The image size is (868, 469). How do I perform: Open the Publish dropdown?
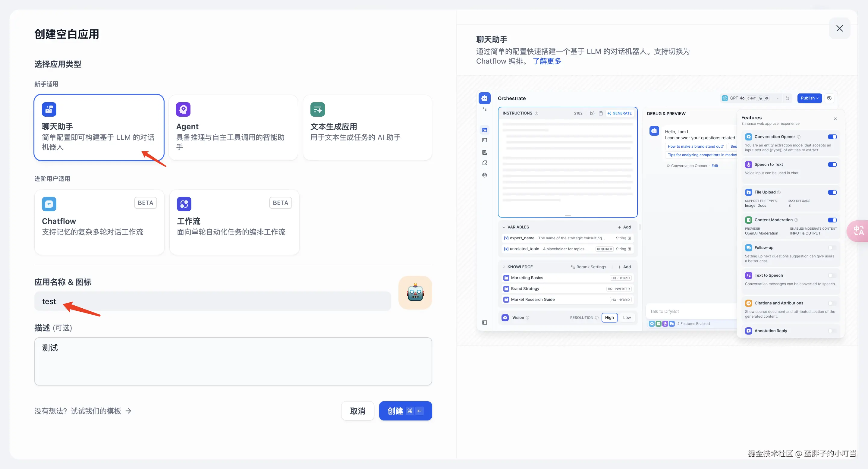click(809, 98)
